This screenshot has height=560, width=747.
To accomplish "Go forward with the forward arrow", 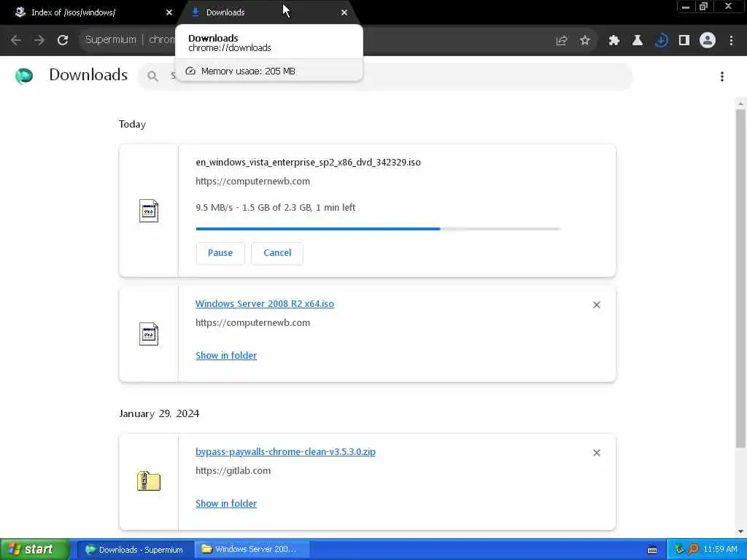I will click(39, 41).
